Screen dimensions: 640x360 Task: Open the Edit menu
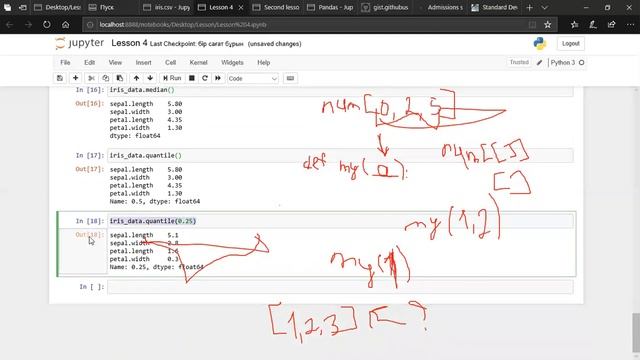pos(89,62)
